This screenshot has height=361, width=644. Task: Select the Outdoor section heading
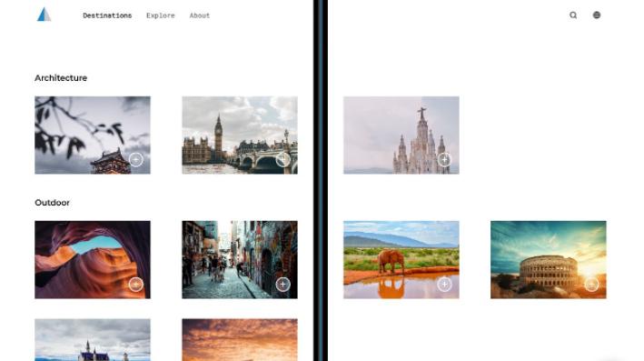tap(52, 202)
